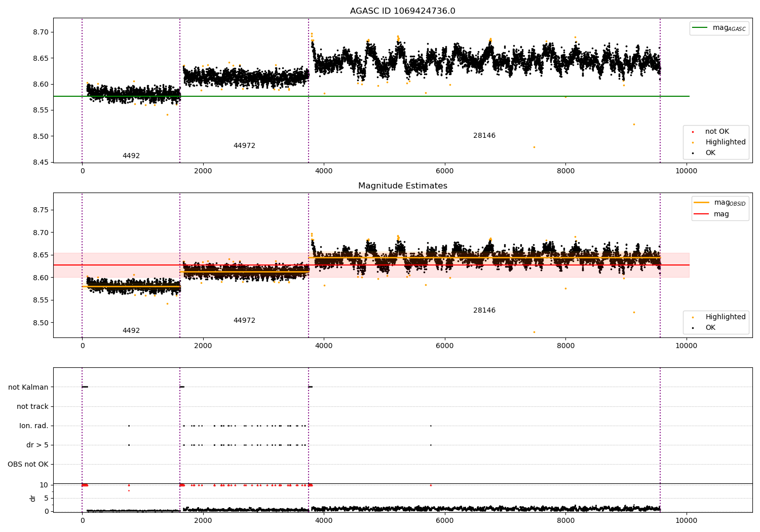
Task: Click y-tick '8.55' on the top plot
Action: tap(41, 110)
